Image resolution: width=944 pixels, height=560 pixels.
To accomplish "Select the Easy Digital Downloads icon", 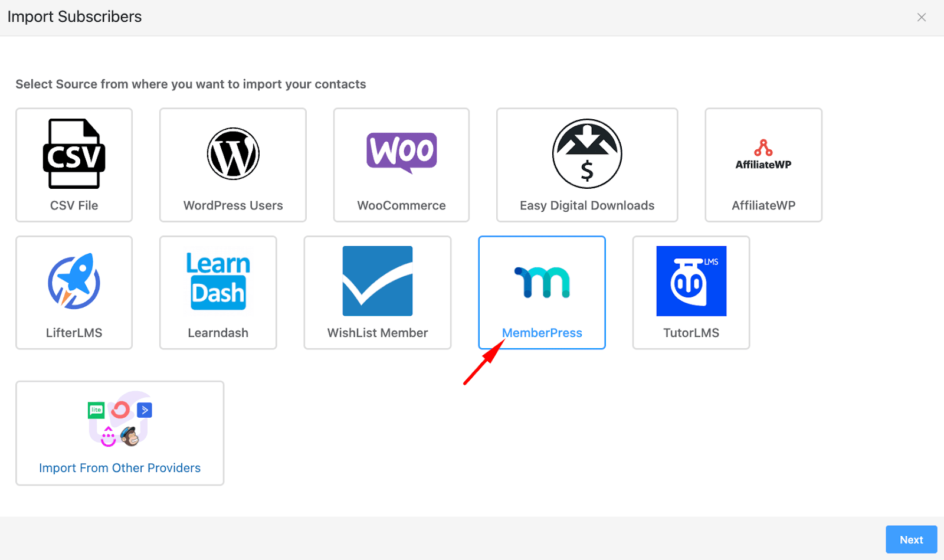I will 587,154.
